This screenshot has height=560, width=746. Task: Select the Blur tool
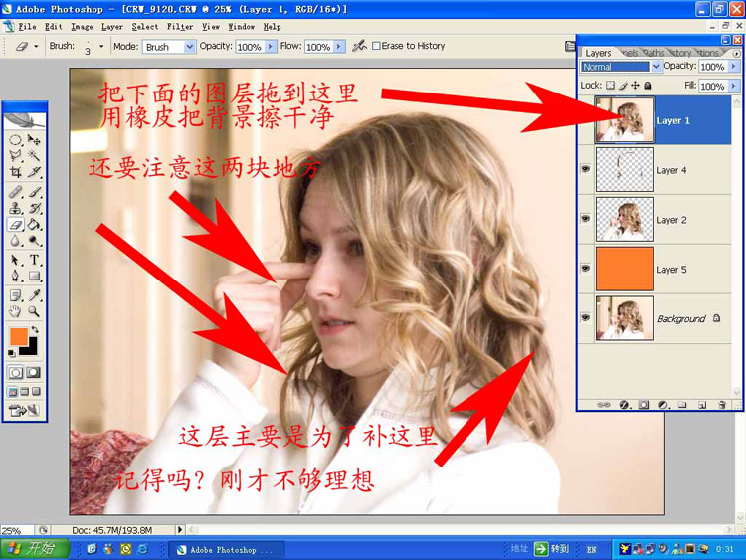click(15, 241)
